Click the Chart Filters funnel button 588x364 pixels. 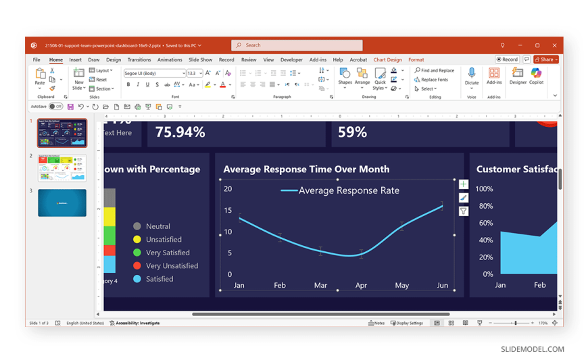tap(464, 211)
